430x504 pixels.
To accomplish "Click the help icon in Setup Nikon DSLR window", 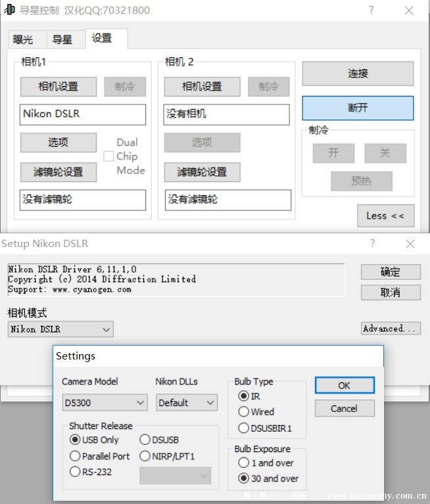I will pyautogui.click(x=373, y=244).
